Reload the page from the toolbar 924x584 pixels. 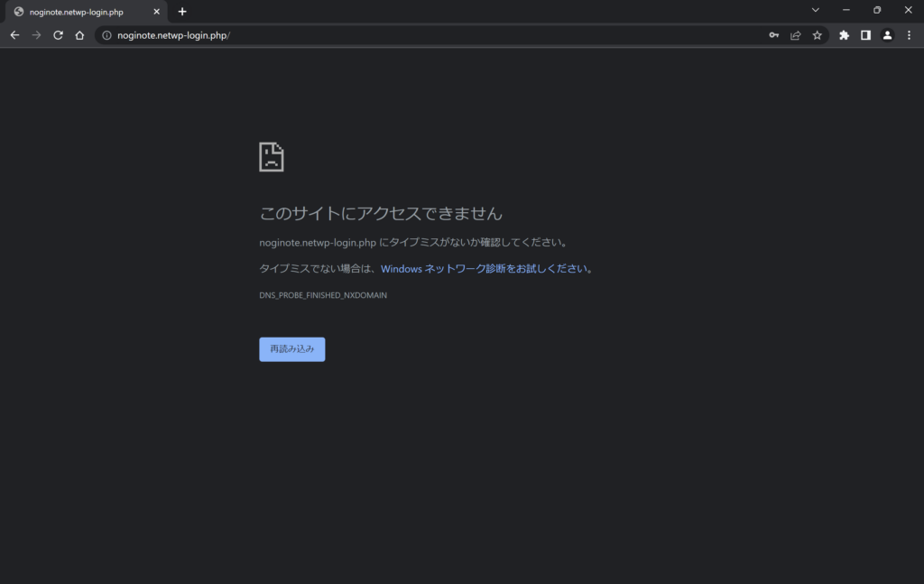click(x=58, y=35)
